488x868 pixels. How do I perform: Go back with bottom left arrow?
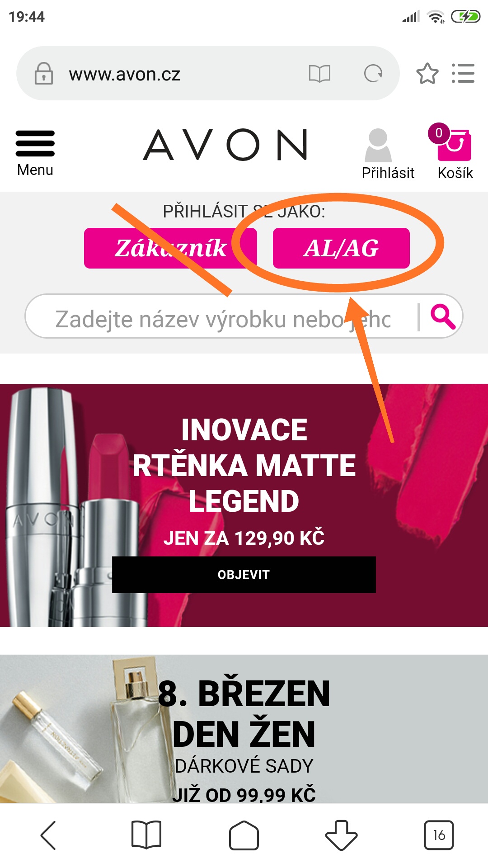coord(48,835)
